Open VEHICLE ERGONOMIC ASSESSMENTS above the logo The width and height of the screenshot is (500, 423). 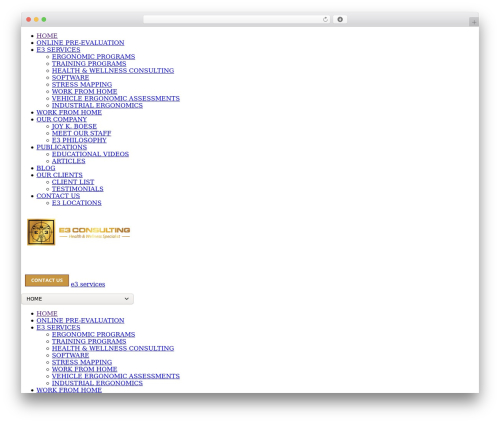[116, 99]
